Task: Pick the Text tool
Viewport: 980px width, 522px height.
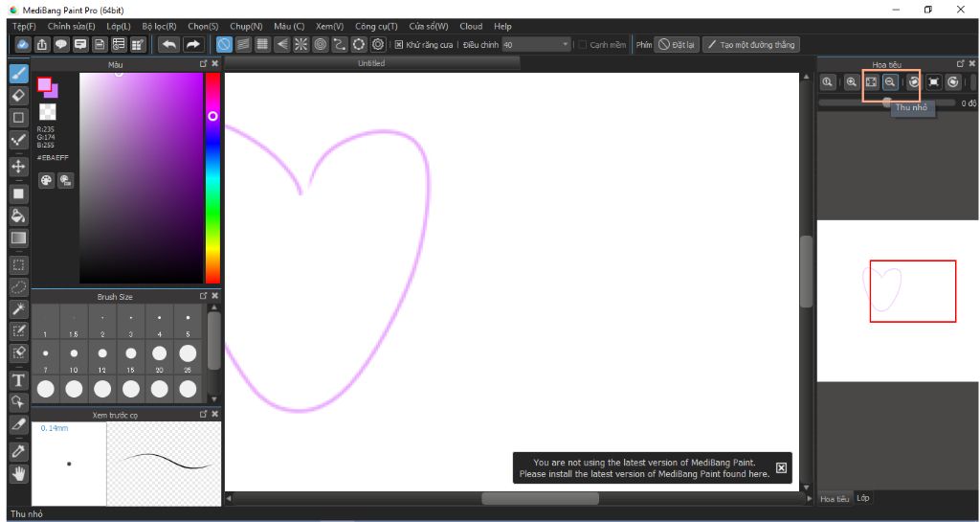Action: (18, 380)
